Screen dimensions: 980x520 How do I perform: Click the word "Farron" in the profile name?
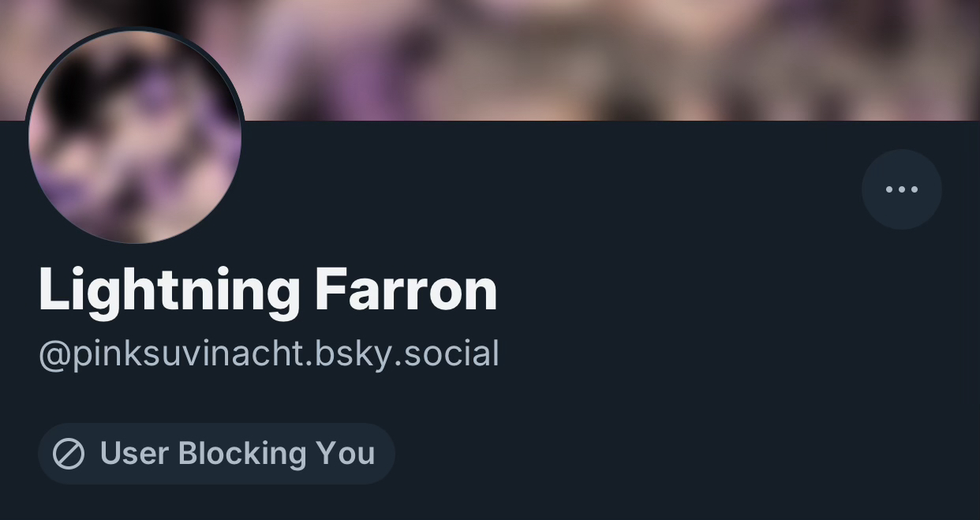(x=406, y=289)
